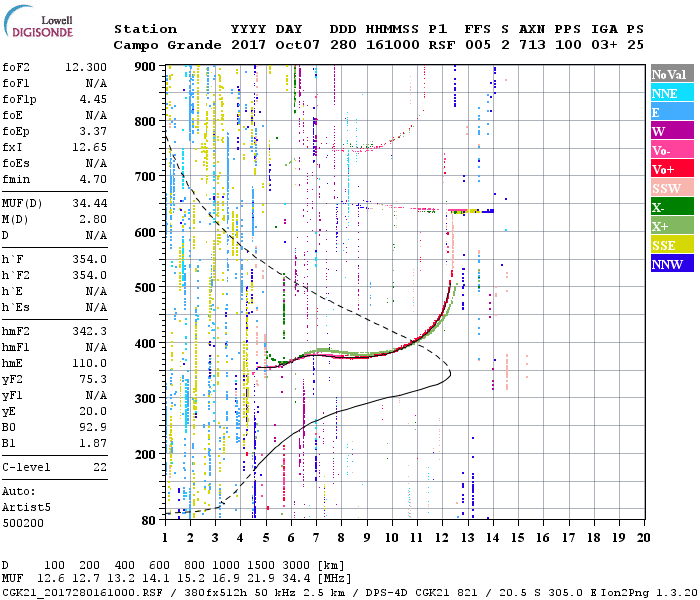Click the NNW blue legend swatch
This screenshot has width=700, height=600.
pos(670,264)
